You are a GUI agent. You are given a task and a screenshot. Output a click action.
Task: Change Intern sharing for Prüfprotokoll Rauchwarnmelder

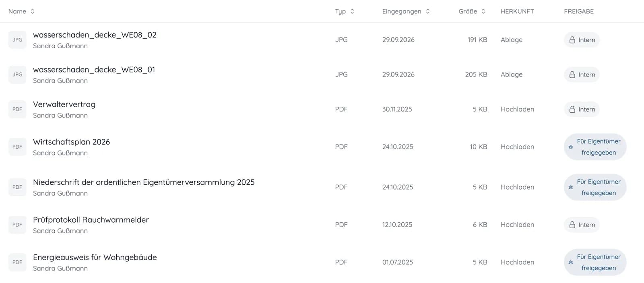(582, 225)
